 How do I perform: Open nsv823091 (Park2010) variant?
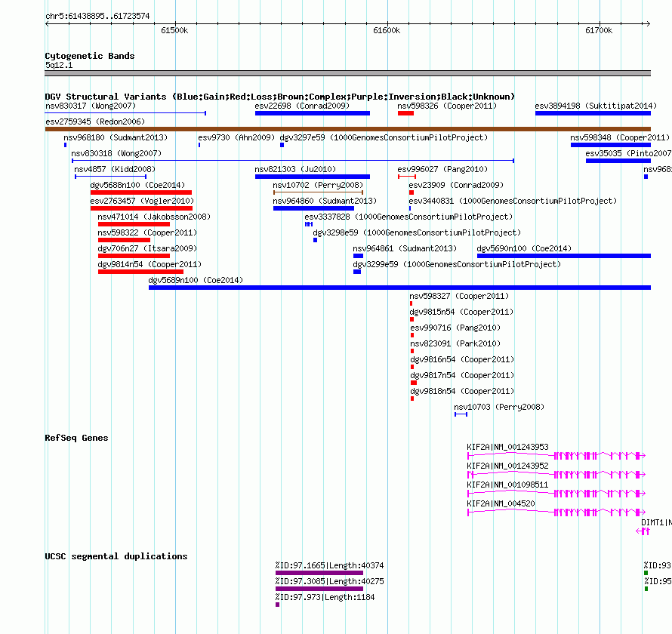[x=455, y=343]
